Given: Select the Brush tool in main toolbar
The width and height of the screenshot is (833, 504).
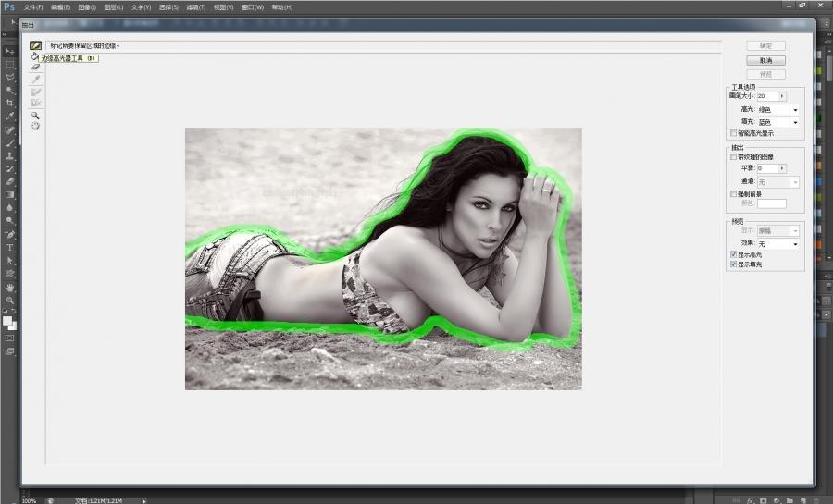Looking at the screenshot, I should pyautogui.click(x=9, y=142).
